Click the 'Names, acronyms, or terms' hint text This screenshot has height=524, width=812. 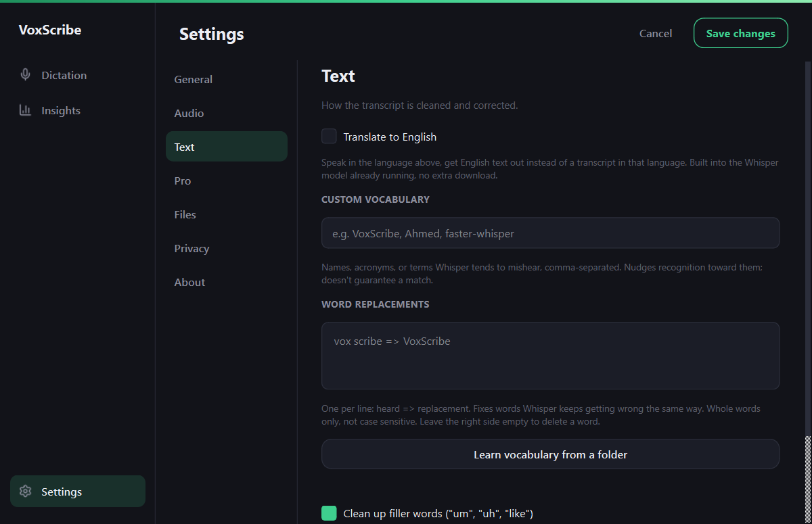[x=542, y=274]
